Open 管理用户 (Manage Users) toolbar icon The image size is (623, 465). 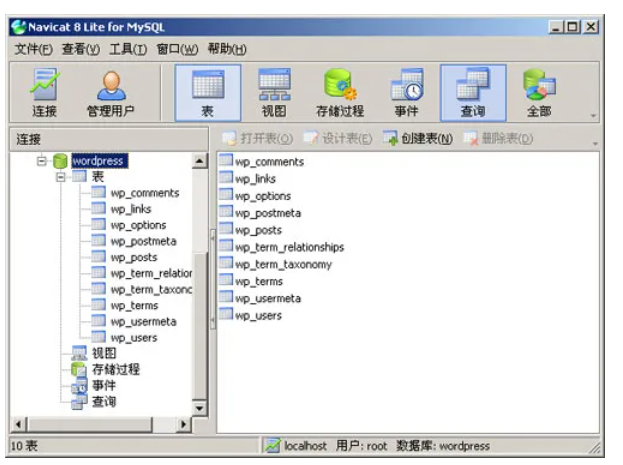click(111, 93)
